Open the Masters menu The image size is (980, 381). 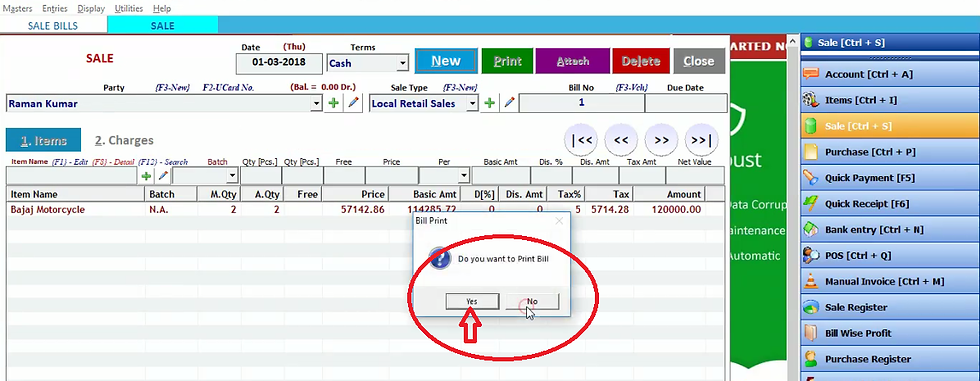[18, 9]
